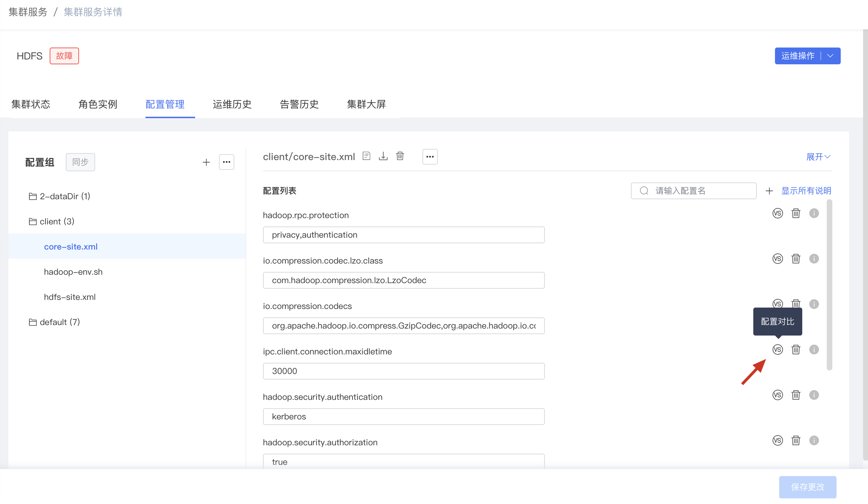Screen dimensions: 868x504
Task: Open configuration compare for ipc.client.connection.maxidletime
Action: point(778,350)
